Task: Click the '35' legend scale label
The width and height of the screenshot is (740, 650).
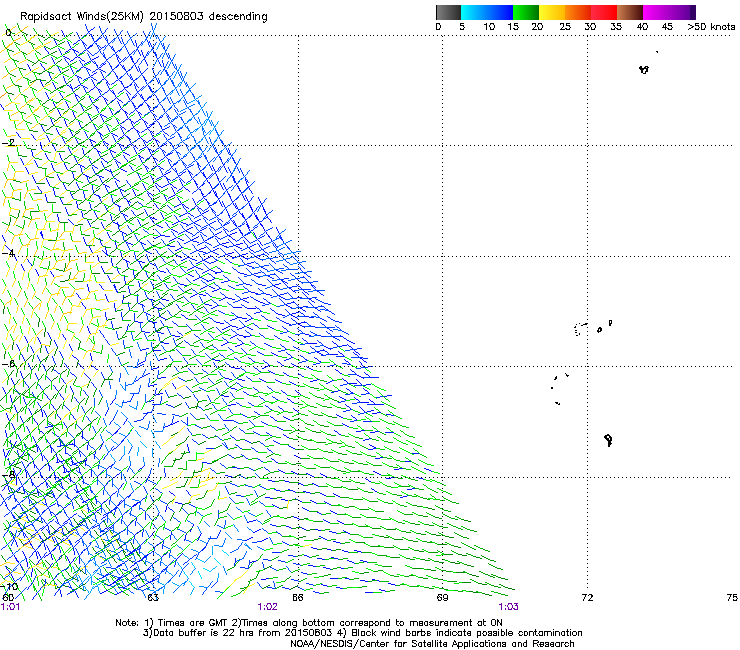Action: pos(616,27)
